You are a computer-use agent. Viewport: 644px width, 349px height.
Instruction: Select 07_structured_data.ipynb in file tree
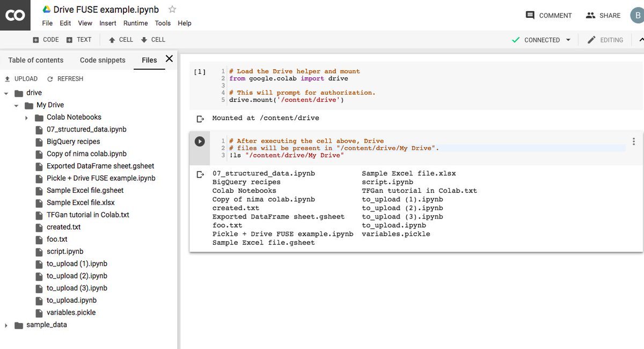(86, 129)
